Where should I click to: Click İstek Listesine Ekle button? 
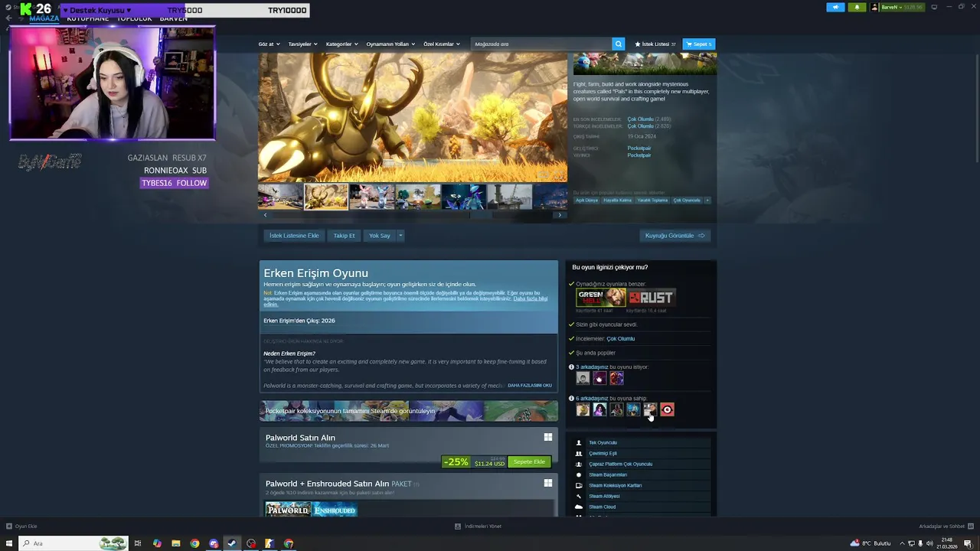(x=294, y=236)
